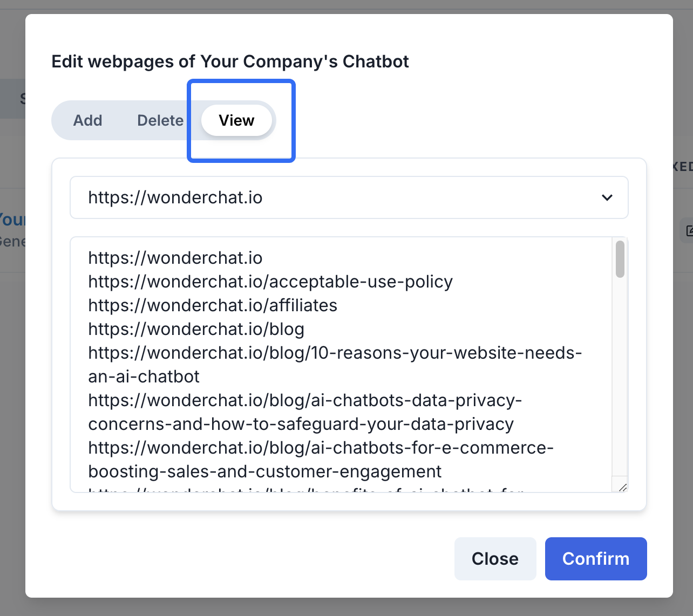Screen dimensions: 693x616
Task: Click the scrollbar track below the thumb
Action: pos(620,378)
